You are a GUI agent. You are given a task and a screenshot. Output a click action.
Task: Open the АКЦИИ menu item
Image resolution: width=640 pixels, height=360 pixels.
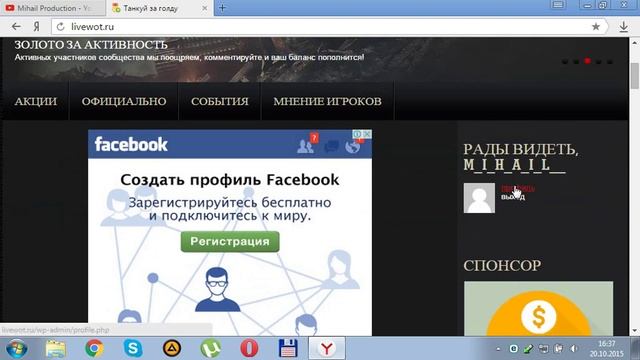click(36, 101)
